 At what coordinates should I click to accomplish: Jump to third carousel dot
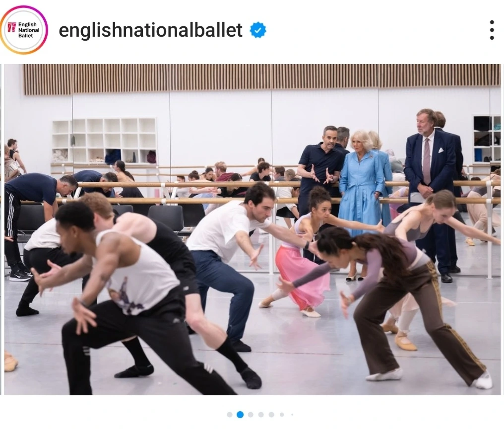pyautogui.click(x=251, y=415)
